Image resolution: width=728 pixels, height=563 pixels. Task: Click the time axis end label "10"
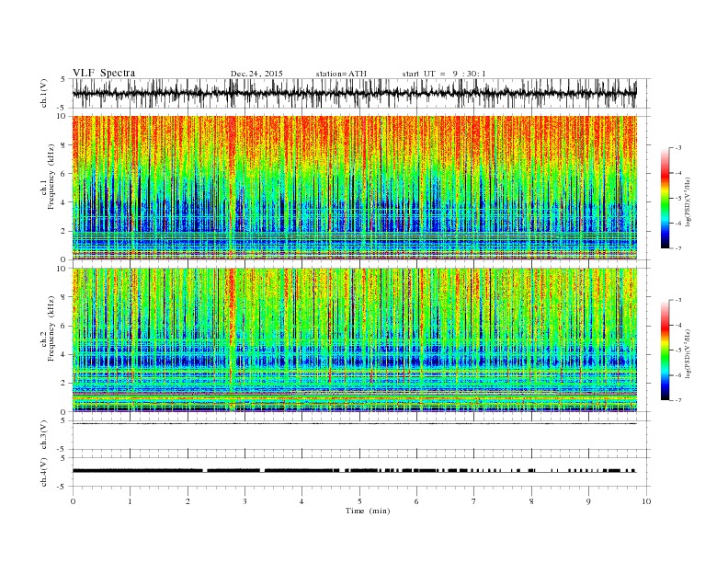(x=646, y=501)
